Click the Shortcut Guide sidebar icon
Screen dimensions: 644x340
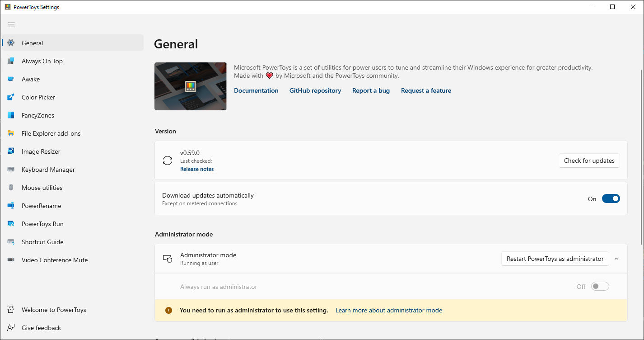pos(10,241)
